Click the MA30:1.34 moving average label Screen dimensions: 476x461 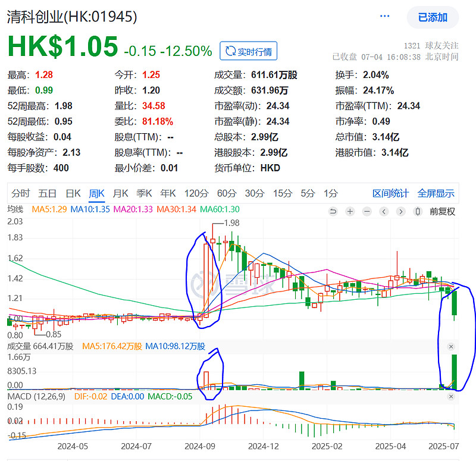[176, 209]
